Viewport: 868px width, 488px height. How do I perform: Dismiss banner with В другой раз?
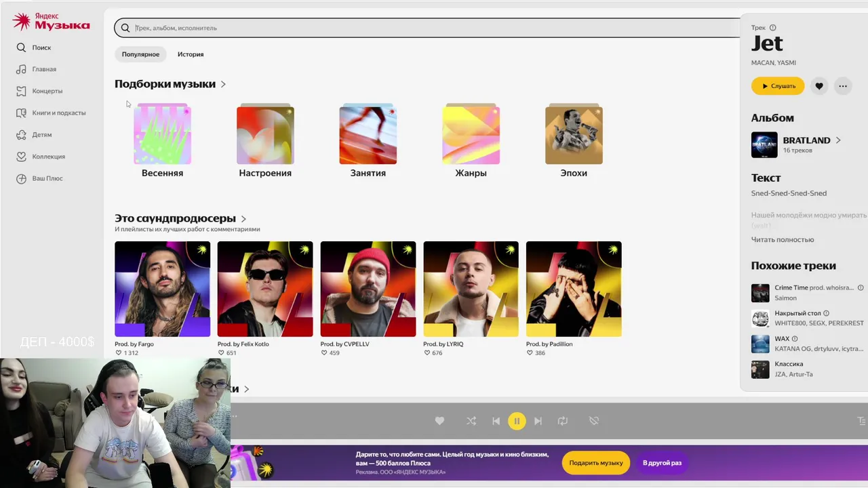662,463
